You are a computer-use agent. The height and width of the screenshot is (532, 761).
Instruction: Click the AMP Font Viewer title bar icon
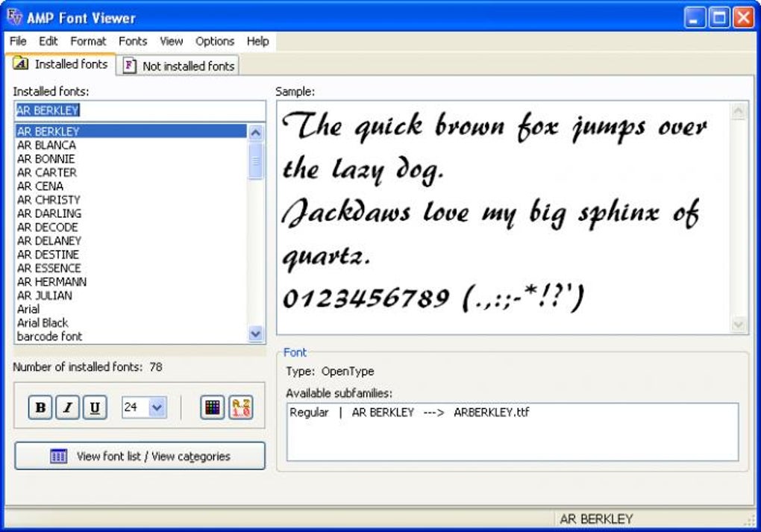click(15, 17)
